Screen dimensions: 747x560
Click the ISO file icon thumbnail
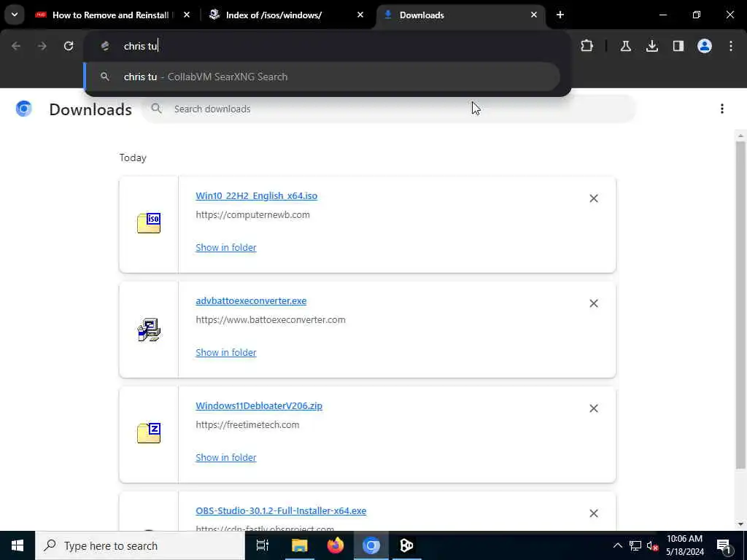pyautogui.click(x=149, y=223)
